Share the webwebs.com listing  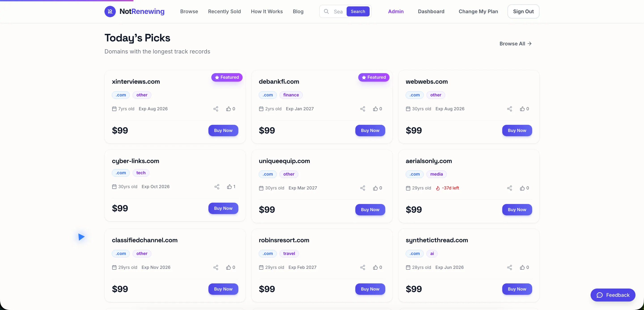pyautogui.click(x=510, y=109)
